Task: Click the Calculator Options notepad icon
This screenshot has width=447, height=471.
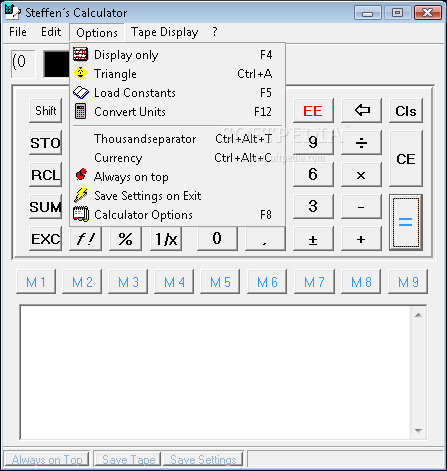Action: [81, 214]
